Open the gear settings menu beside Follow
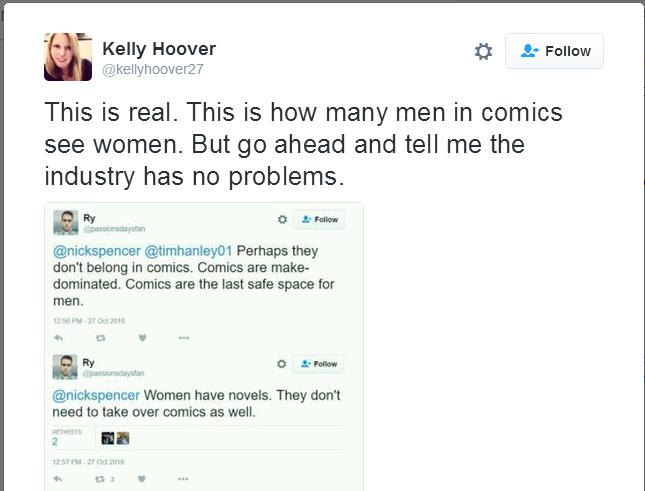The width and height of the screenshot is (645, 491). coord(483,51)
